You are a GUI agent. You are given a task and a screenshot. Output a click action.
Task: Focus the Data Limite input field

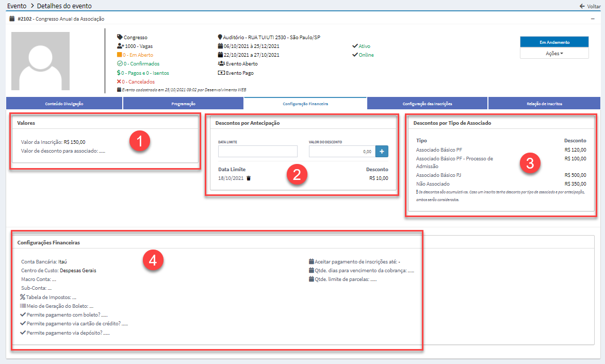(258, 151)
